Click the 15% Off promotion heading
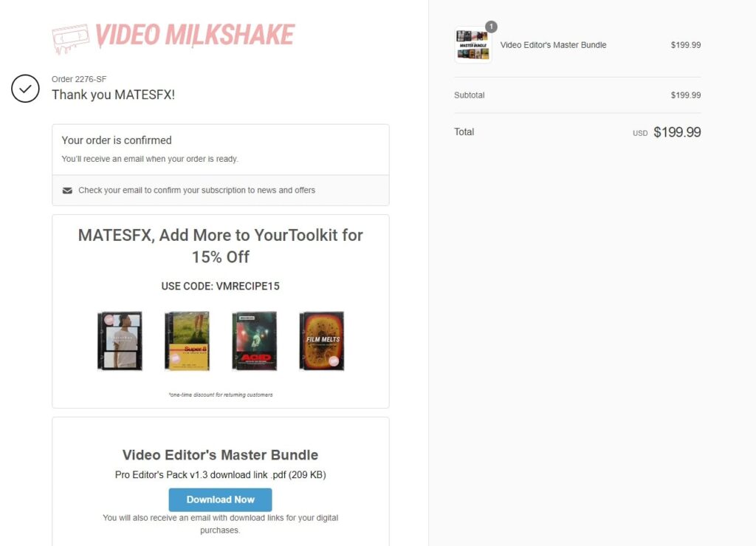The width and height of the screenshot is (756, 546). (220, 246)
